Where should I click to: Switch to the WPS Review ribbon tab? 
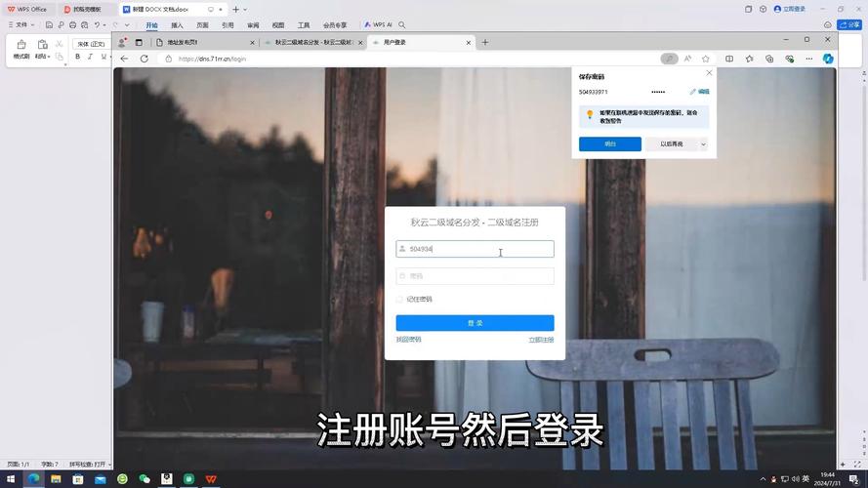tap(253, 25)
